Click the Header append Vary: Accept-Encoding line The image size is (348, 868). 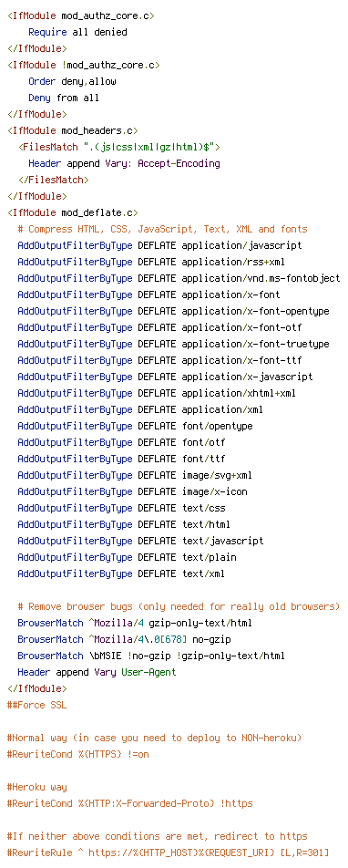coord(125,163)
